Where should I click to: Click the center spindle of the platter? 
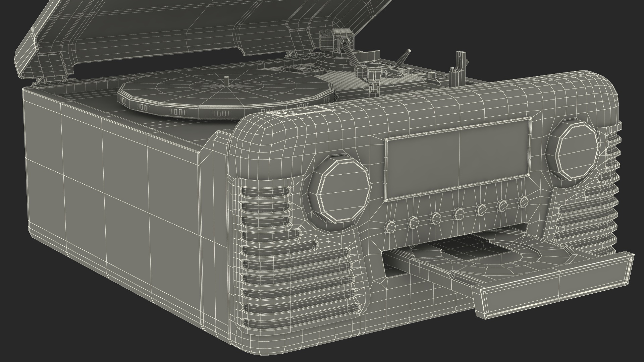pyautogui.click(x=227, y=80)
